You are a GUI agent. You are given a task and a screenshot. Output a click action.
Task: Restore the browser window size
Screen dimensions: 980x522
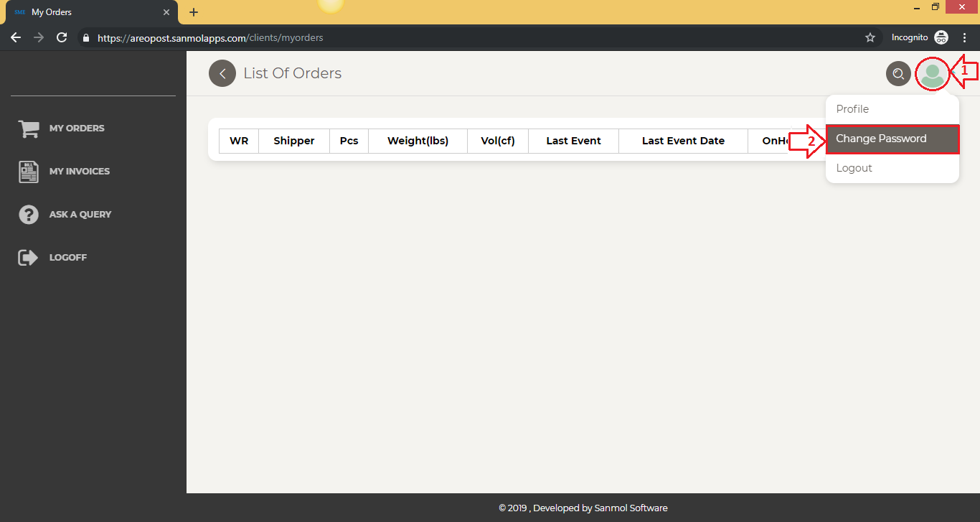pos(936,7)
